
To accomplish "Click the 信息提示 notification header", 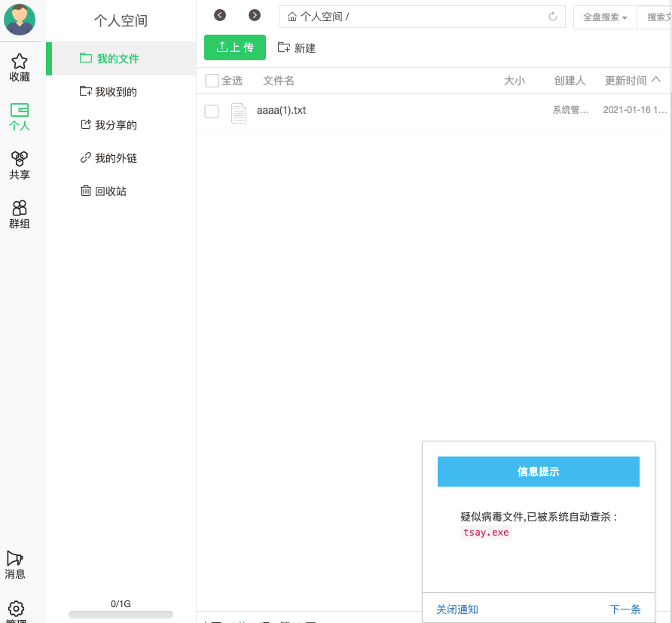I will click(x=539, y=472).
